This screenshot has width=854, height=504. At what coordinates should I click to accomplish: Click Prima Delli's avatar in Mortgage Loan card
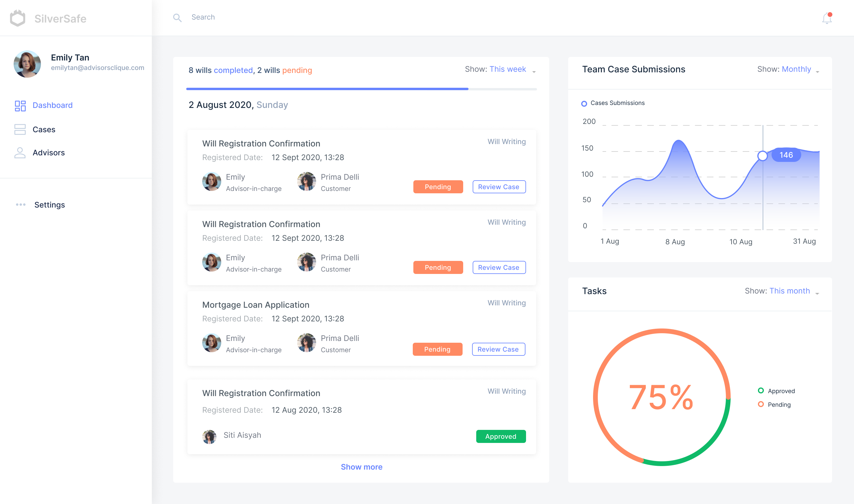(x=306, y=343)
